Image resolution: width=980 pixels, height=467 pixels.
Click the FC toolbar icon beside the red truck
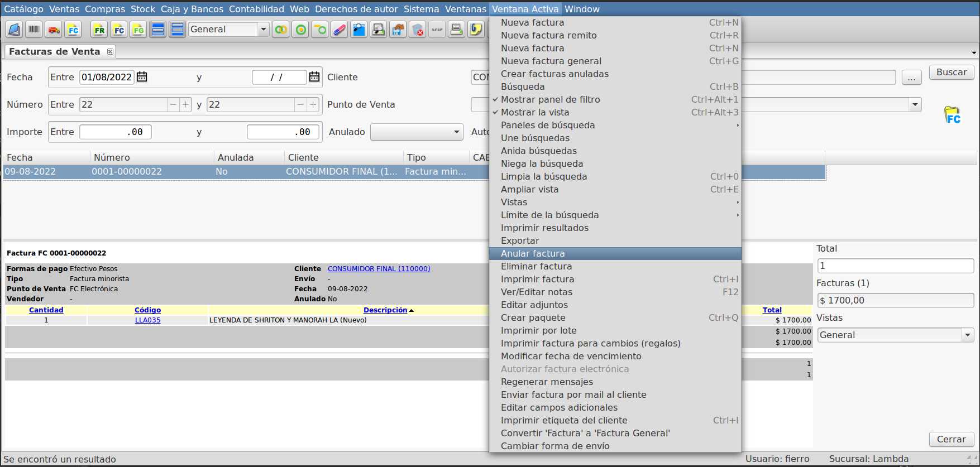click(73, 30)
